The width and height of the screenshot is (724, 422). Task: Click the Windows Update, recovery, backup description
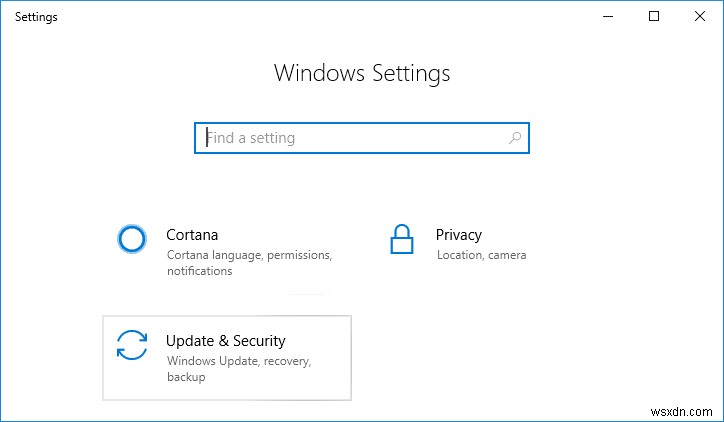[x=239, y=368]
